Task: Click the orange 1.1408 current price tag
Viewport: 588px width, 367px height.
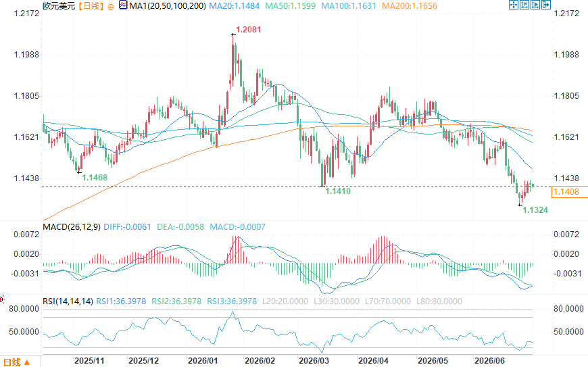Action: [x=566, y=192]
